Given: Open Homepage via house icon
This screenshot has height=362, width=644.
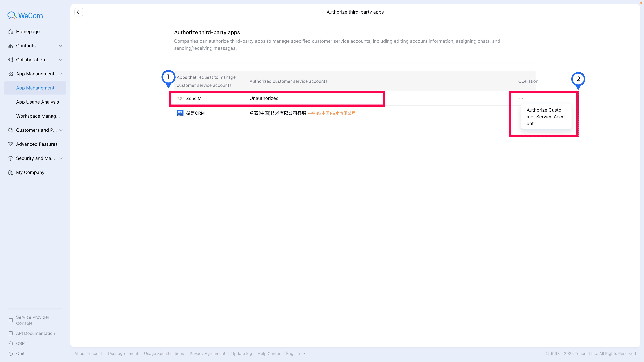Looking at the screenshot, I should click(x=11, y=32).
